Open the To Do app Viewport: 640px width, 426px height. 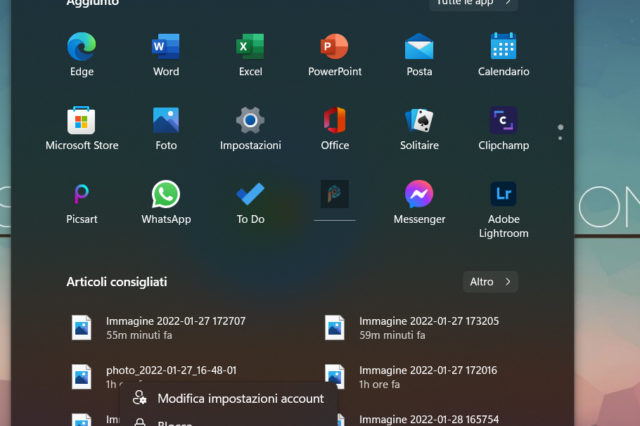[x=250, y=202]
